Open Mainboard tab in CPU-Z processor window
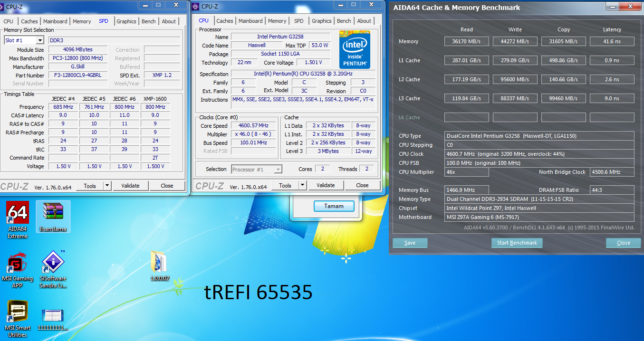This screenshot has width=644, height=341. point(250,21)
